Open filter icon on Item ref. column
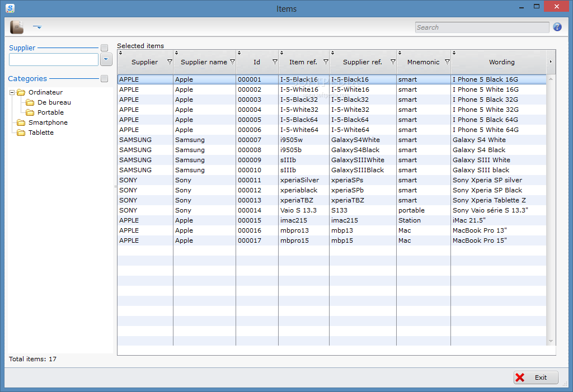The image size is (573, 392). point(326,62)
